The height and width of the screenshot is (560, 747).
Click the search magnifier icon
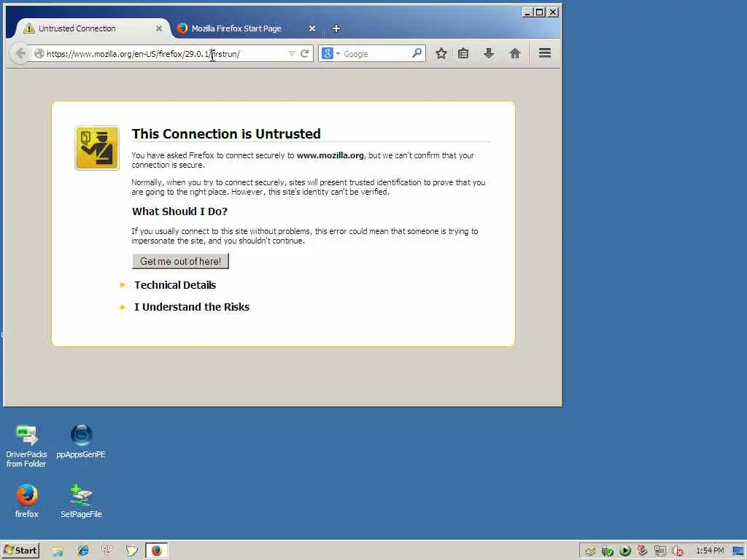coord(417,53)
